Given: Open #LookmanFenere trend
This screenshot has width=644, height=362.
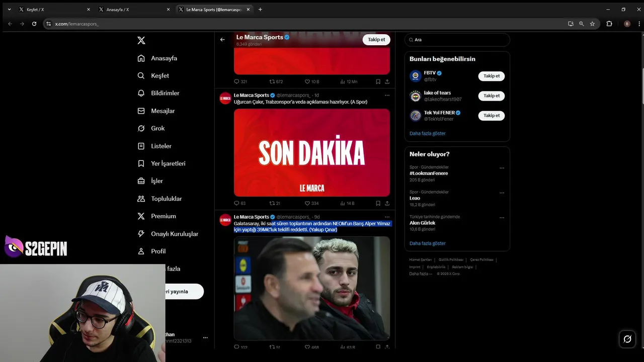Looking at the screenshot, I should coord(429,173).
